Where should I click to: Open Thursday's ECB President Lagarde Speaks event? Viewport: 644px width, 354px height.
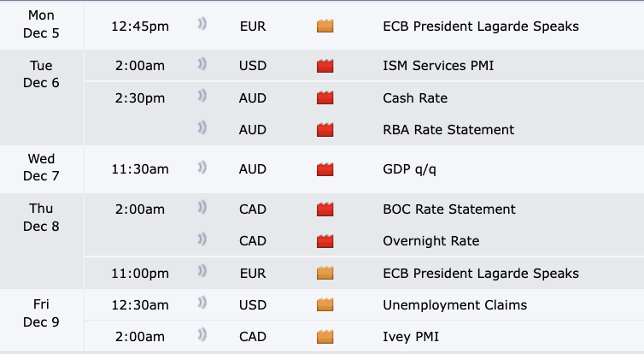click(x=481, y=274)
